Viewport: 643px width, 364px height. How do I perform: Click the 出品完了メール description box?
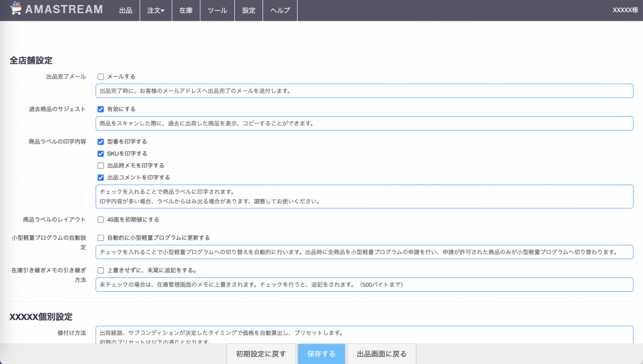point(364,91)
